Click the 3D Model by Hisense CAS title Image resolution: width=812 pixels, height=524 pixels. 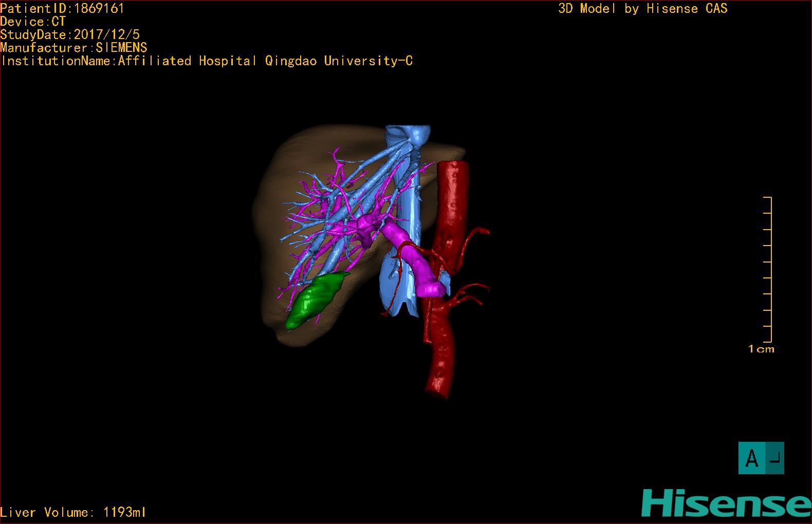tap(643, 9)
